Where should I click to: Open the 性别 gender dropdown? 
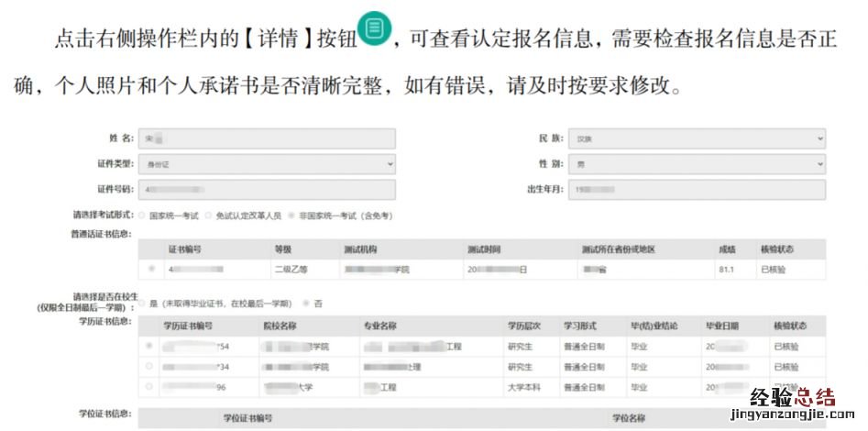click(696, 163)
